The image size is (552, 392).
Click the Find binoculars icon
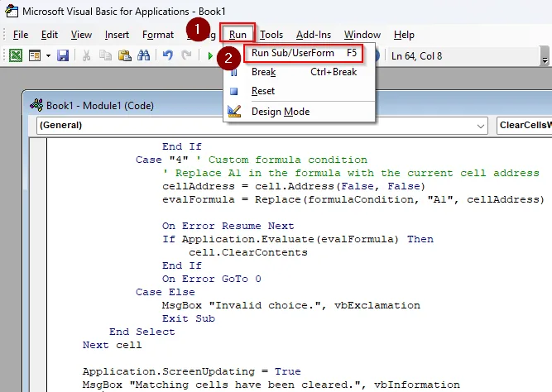[x=144, y=55]
